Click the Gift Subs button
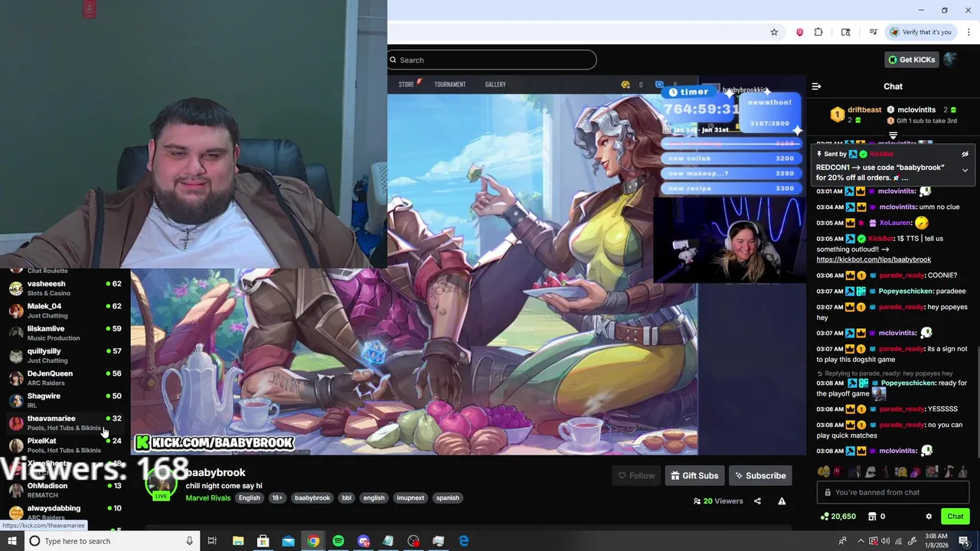 tap(694, 475)
